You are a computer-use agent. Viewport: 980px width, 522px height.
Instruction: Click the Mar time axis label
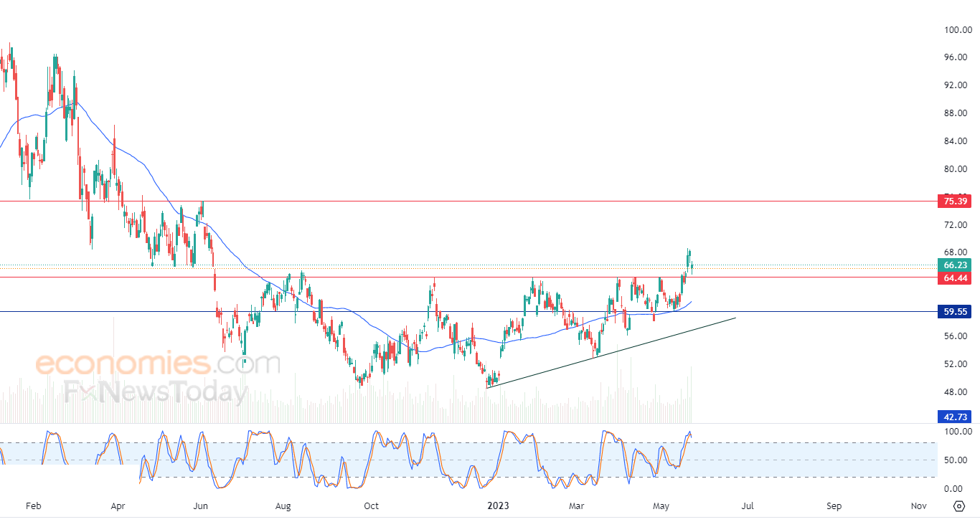pyautogui.click(x=577, y=506)
